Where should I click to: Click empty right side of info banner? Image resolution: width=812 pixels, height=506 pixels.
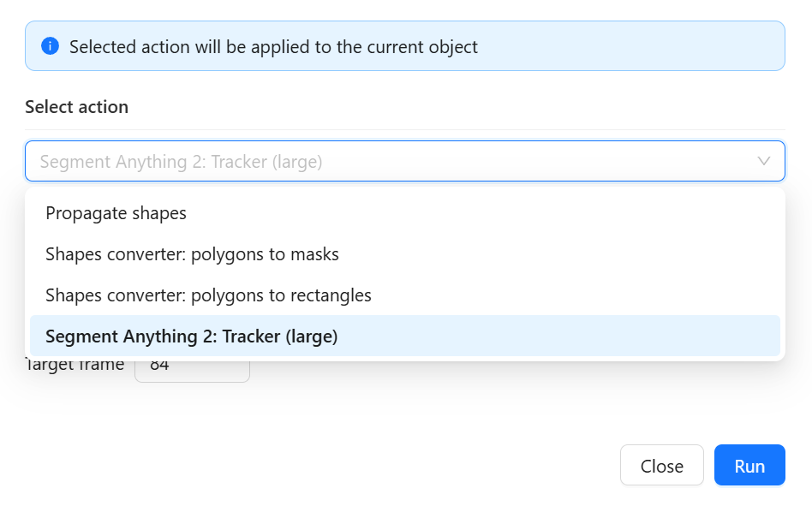[630, 46]
